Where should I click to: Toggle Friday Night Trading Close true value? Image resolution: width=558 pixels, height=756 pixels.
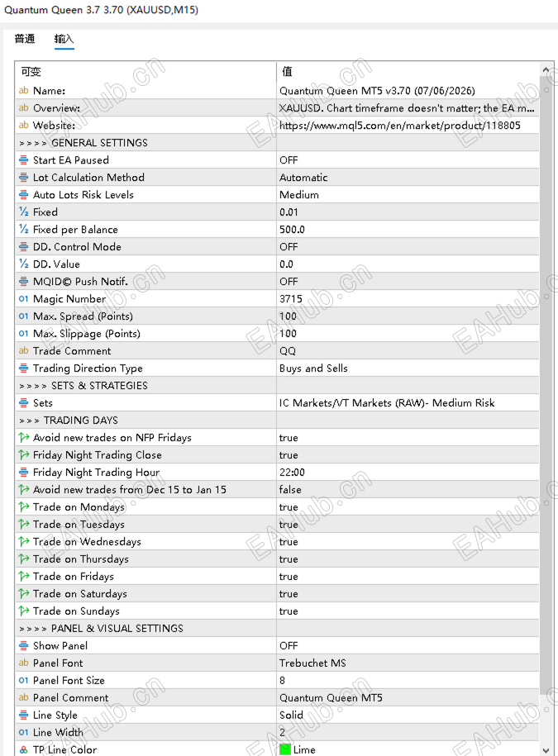tap(408, 455)
